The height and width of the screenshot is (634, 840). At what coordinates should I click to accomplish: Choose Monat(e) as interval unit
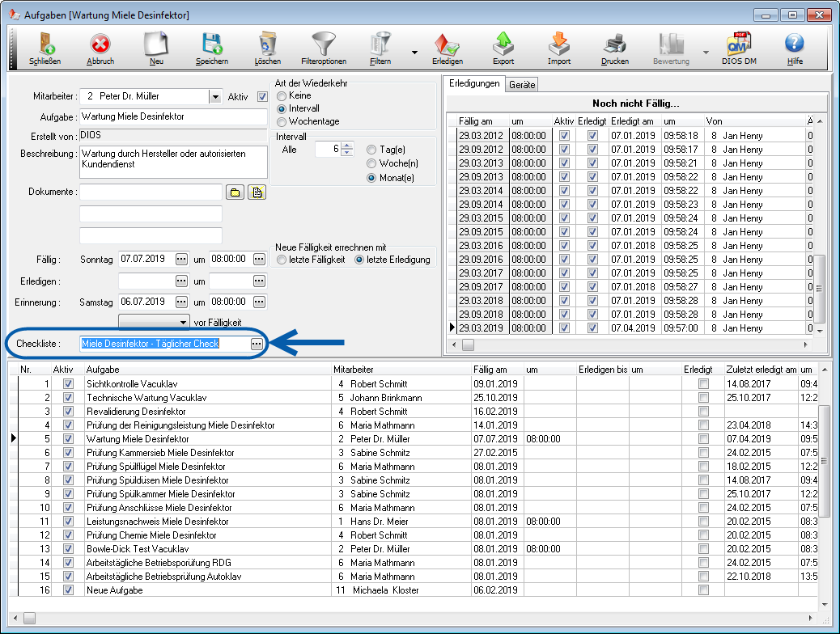click(x=371, y=178)
